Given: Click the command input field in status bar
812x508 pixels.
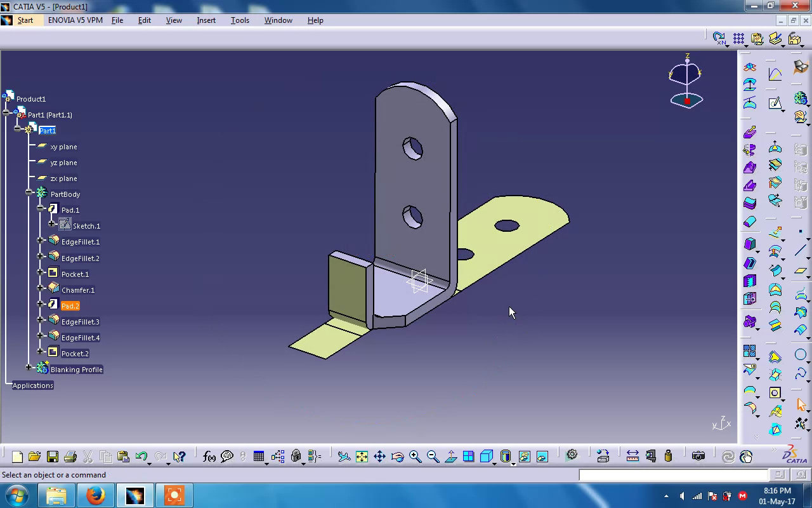Looking at the screenshot, I should 672,475.
